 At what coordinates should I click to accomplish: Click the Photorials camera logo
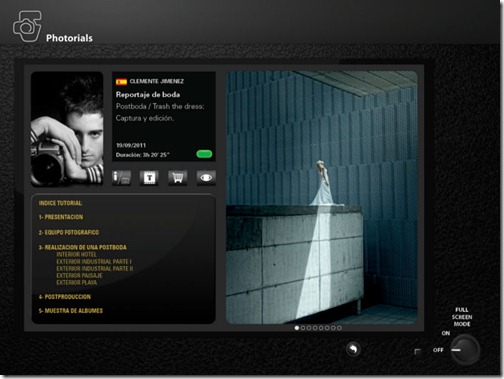27,26
